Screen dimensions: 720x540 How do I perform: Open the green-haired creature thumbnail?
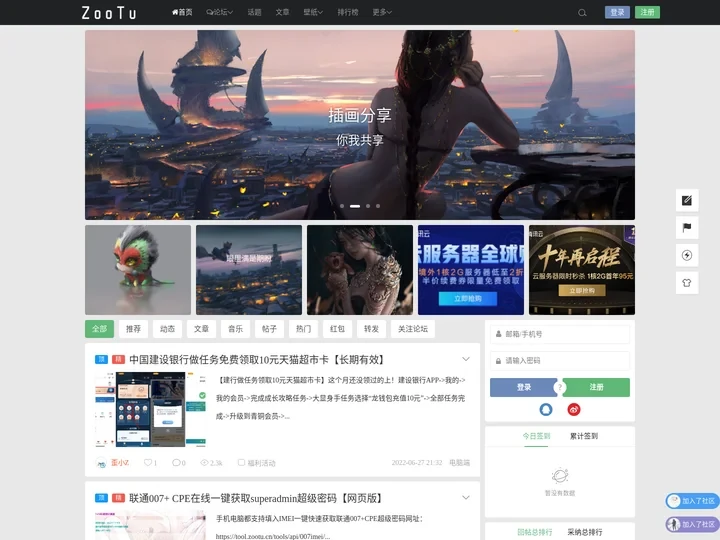(x=138, y=270)
